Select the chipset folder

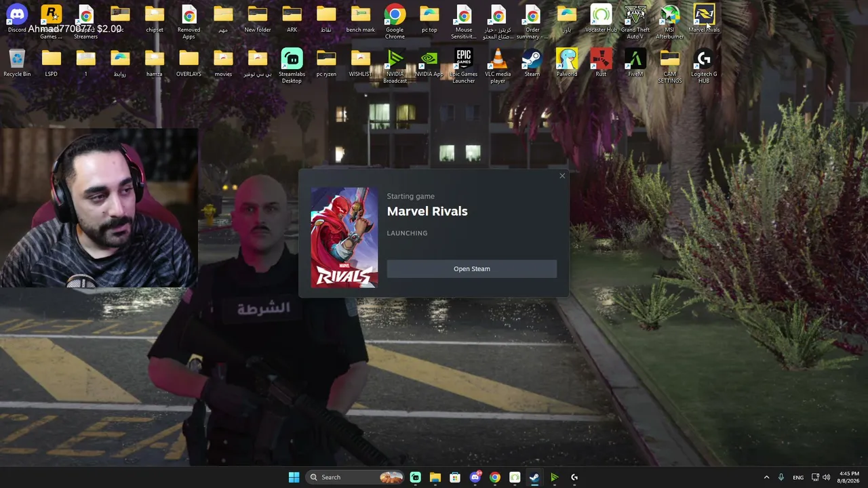155,19
